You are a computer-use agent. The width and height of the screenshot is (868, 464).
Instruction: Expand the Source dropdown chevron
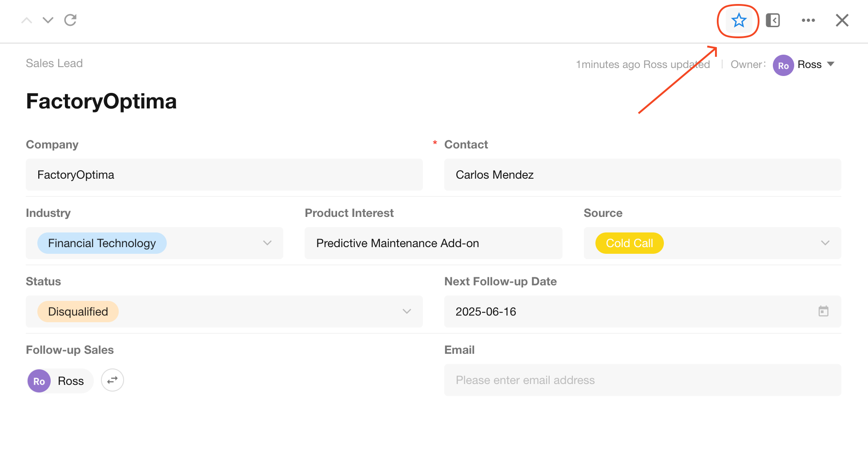[x=825, y=243]
